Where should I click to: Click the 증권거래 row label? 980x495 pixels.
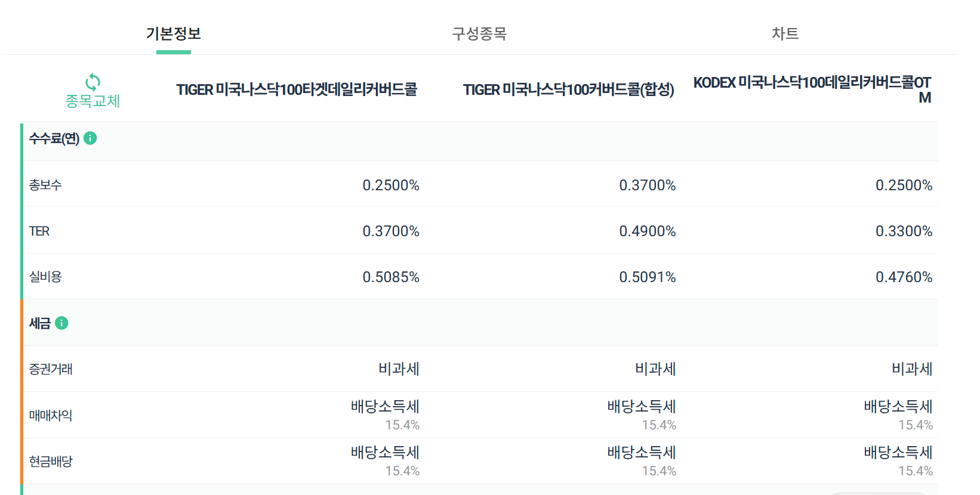click(x=51, y=369)
